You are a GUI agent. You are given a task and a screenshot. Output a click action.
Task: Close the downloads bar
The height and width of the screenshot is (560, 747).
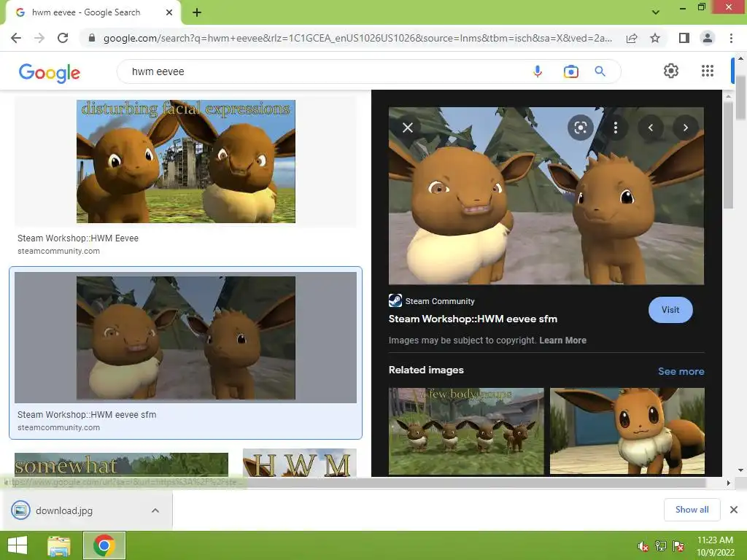[x=734, y=510]
